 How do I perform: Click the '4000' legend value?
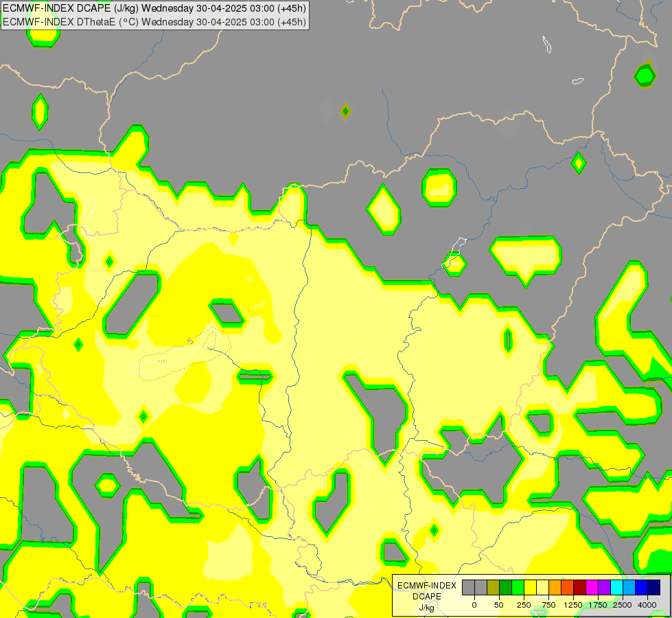coord(647,605)
